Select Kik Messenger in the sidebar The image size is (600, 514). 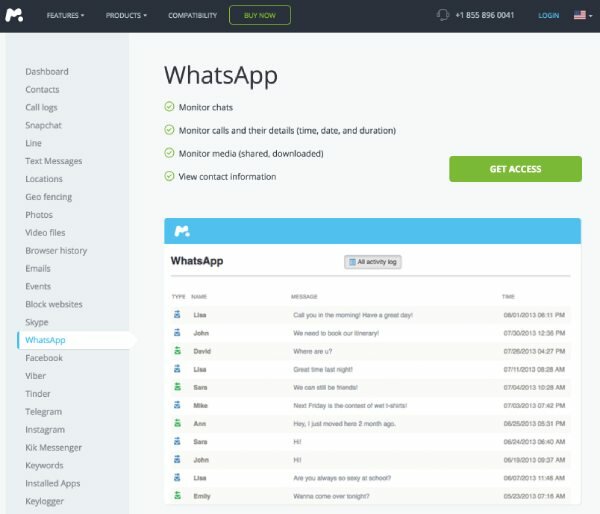53,447
